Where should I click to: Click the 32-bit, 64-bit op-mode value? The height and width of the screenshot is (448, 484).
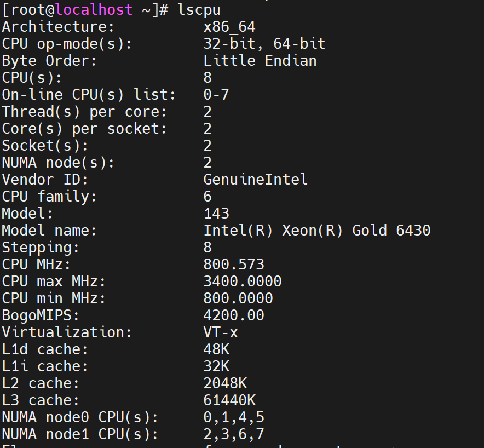click(x=264, y=44)
